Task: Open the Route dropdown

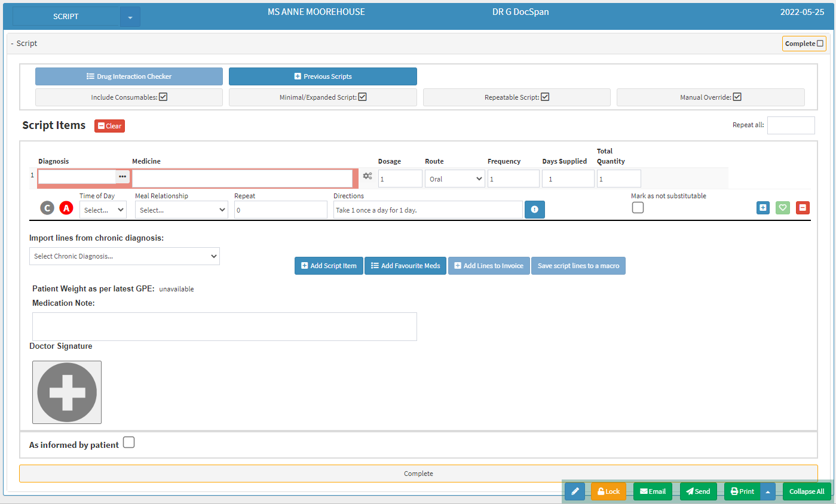Action: [455, 179]
